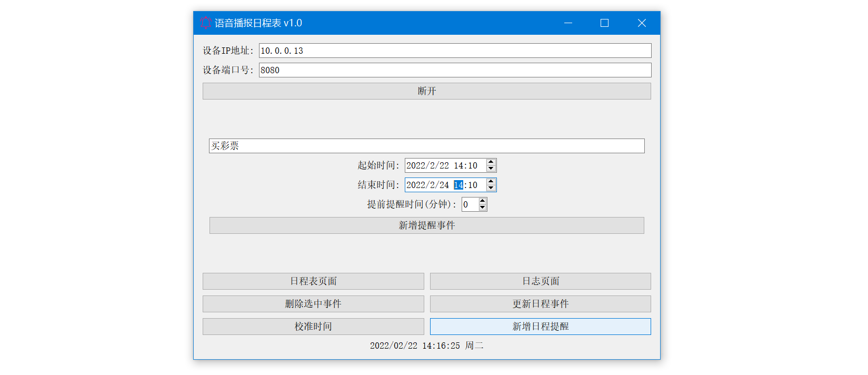This screenshot has height=375, width=868.
Task: Focus the device IP address field
Action: coord(455,51)
